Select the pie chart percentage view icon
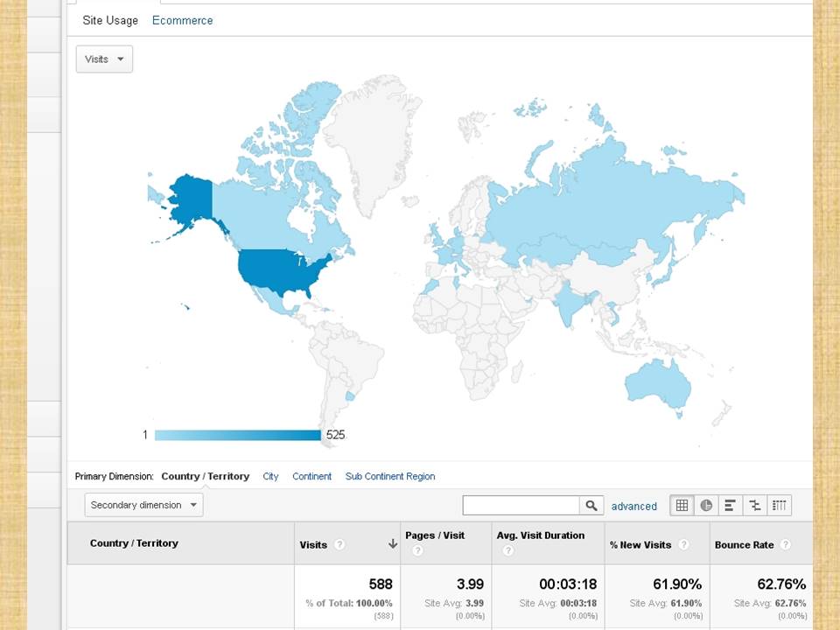The image size is (840, 630). click(x=706, y=506)
